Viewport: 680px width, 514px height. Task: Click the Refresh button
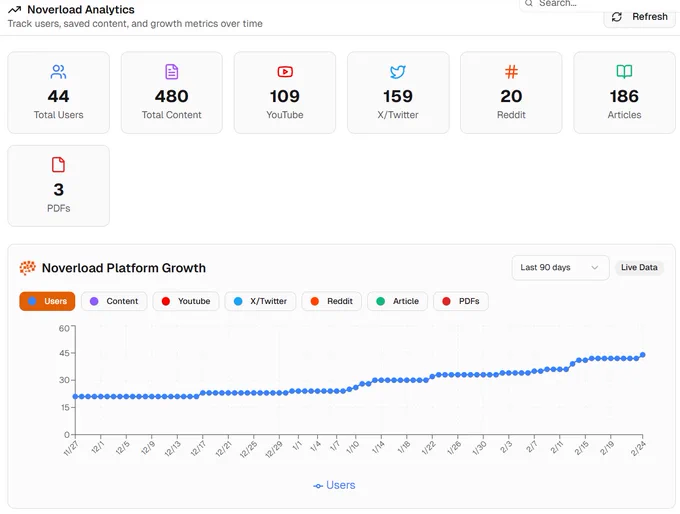[x=639, y=17]
